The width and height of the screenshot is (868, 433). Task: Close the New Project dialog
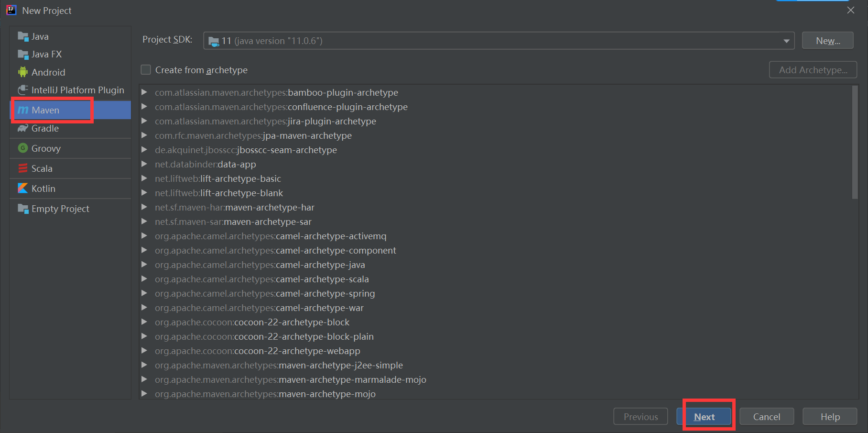click(x=851, y=10)
